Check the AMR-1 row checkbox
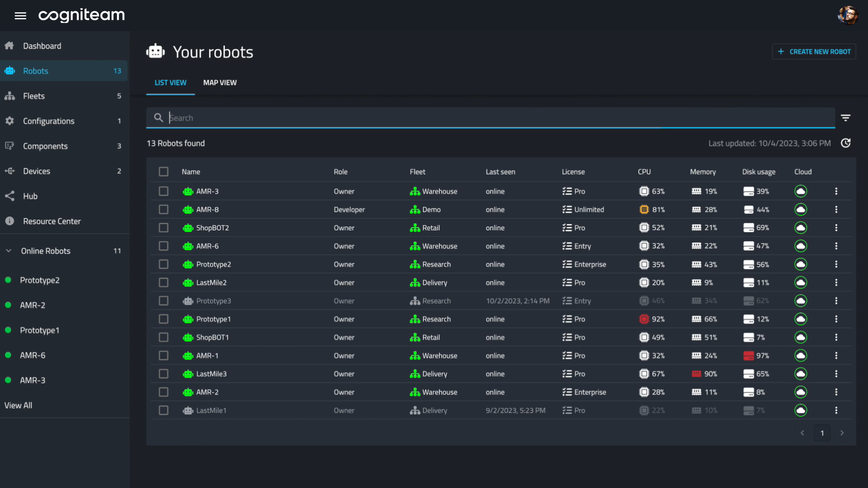This screenshot has width=868, height=488. [164, 356]
